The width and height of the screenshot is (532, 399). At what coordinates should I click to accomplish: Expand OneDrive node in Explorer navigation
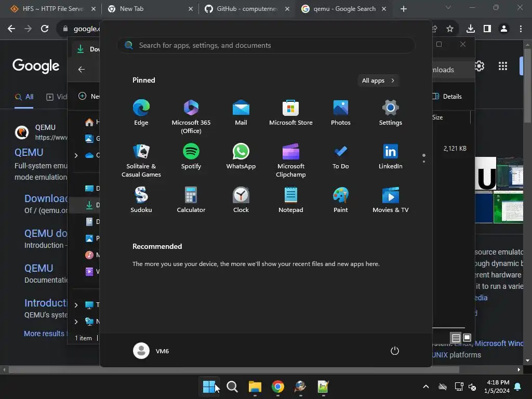coord(76,155)
